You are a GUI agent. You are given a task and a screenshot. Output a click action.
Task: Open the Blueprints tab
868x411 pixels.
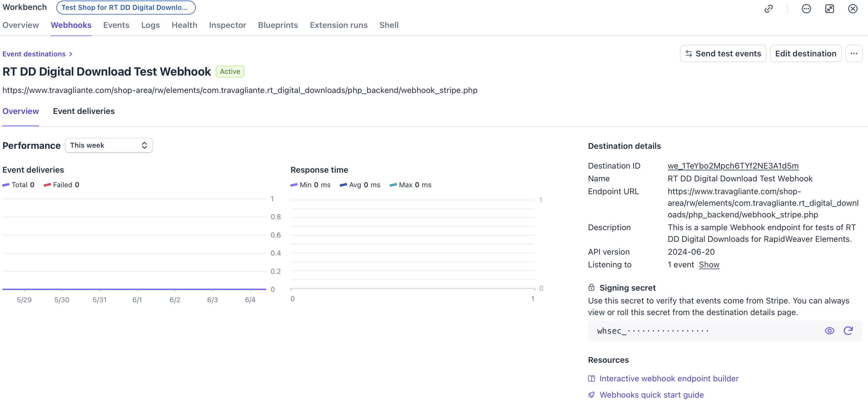278,25
